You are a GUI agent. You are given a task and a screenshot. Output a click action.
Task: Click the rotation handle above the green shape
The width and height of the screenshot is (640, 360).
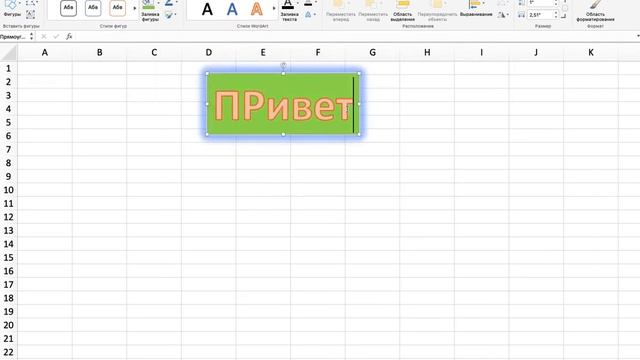[283, 65]
